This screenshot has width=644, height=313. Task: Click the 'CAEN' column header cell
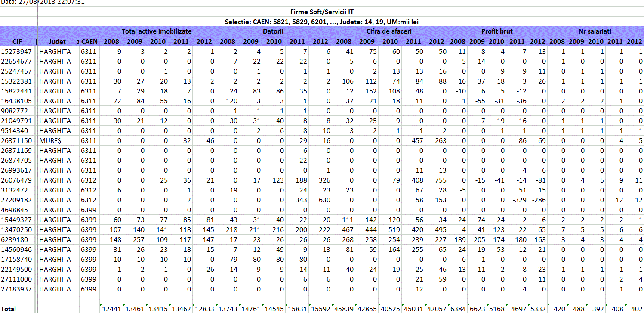point(89,42)
